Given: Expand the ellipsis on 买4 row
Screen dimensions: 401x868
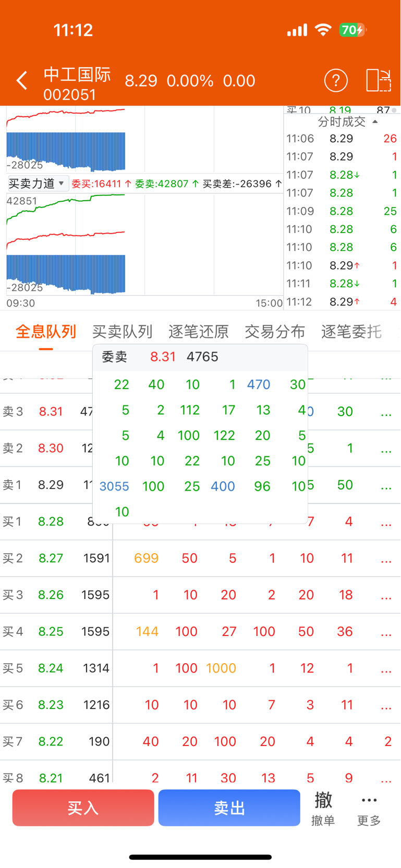Looking at the screenshot, I should (x=386, y=633).
